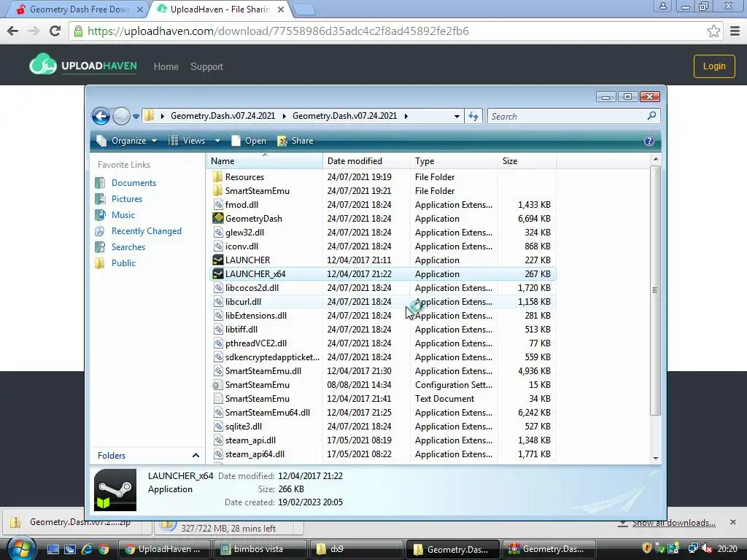Open Windows Start orb

(x=21, y=548)
